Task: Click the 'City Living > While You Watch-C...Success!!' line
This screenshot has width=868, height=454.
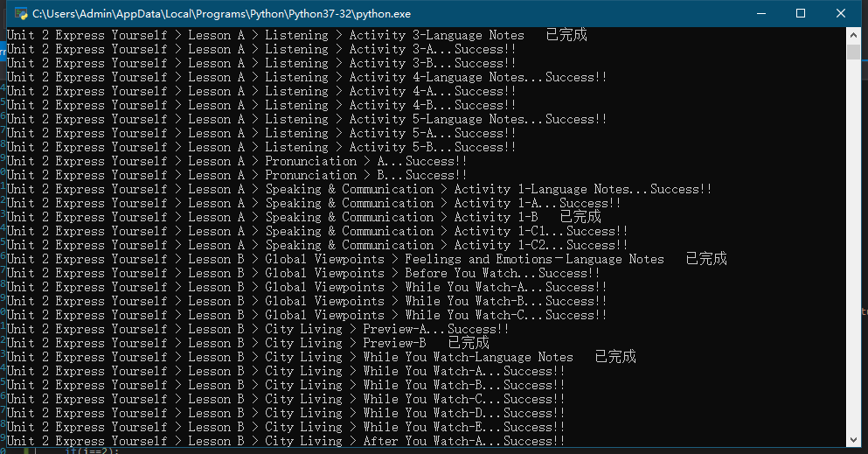Action: click(286, 399)
